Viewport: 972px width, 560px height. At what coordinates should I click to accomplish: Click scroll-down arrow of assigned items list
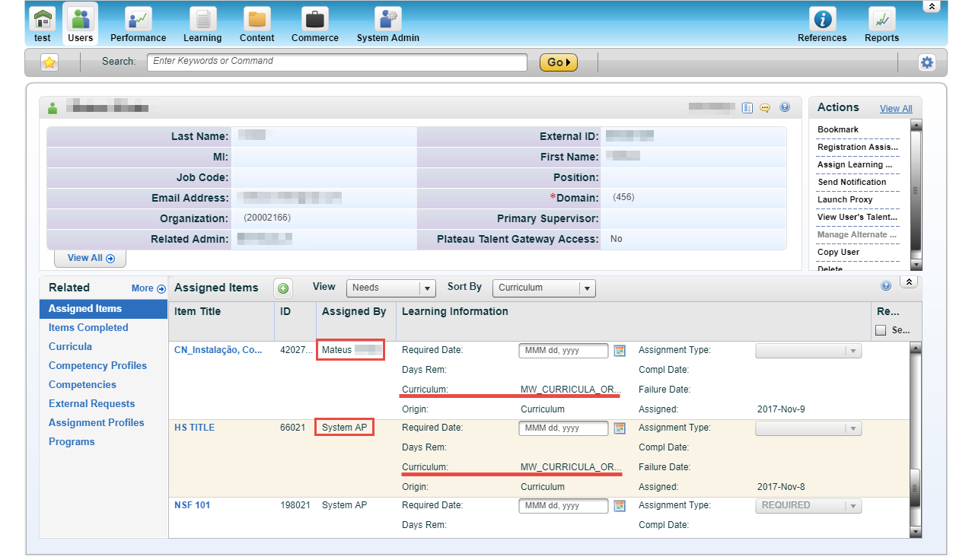tap(916, 533)
